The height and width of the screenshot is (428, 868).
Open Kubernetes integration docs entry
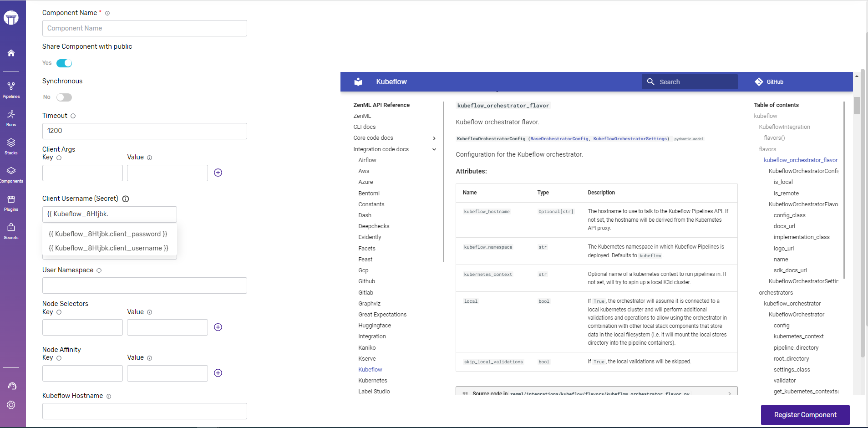(x=372, y=381)
